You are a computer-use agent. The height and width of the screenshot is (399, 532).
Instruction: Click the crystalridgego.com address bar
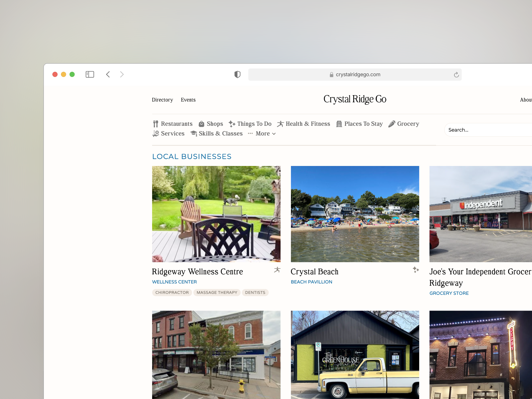(355, 75)
